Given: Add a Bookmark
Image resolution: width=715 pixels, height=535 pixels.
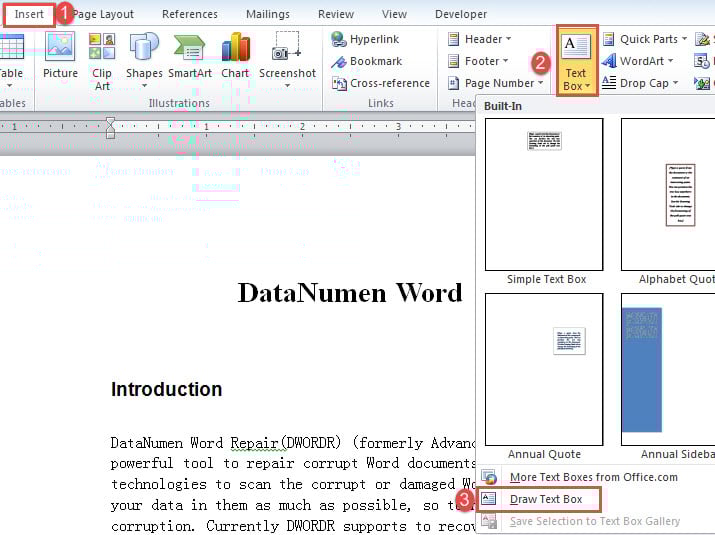Looking at the screenshot, I should click(x=366, y=61).
